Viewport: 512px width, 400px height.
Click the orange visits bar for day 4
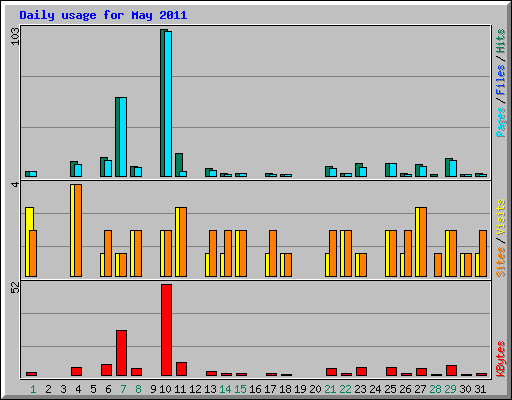(x=78, y=230)
